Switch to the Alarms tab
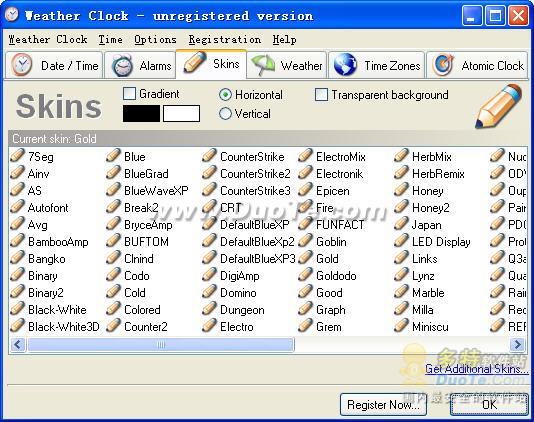The width and height of the screenshot is (534, 422). [x=141, y=65]
